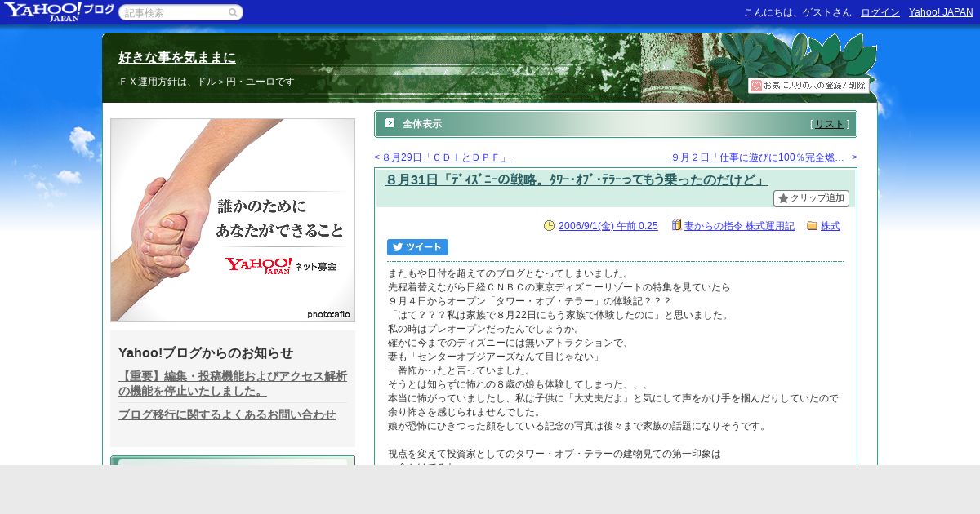Open the 2006/9/1(金) 午前 0:25 permalink
This screenshot has width=980, height=514.
pos(608,226)
